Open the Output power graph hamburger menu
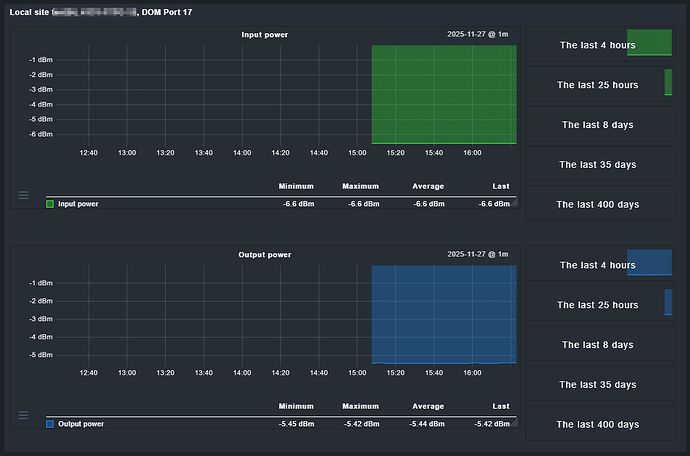 pyautogui.click(x=24, y=415)
